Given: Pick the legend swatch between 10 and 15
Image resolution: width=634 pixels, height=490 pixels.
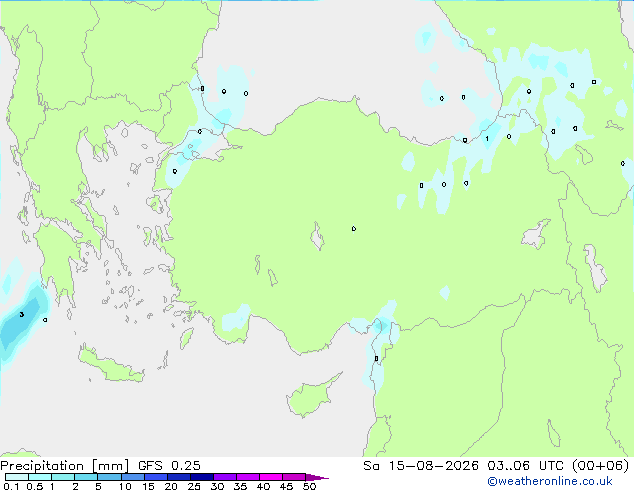Looking at the screenshot, I should point(132,477).
